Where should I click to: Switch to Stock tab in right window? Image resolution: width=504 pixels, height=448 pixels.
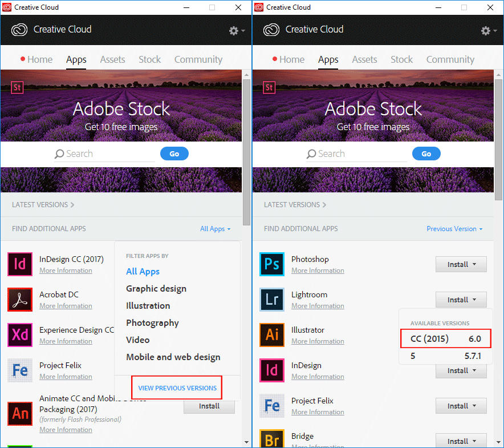tap(401, 59)
